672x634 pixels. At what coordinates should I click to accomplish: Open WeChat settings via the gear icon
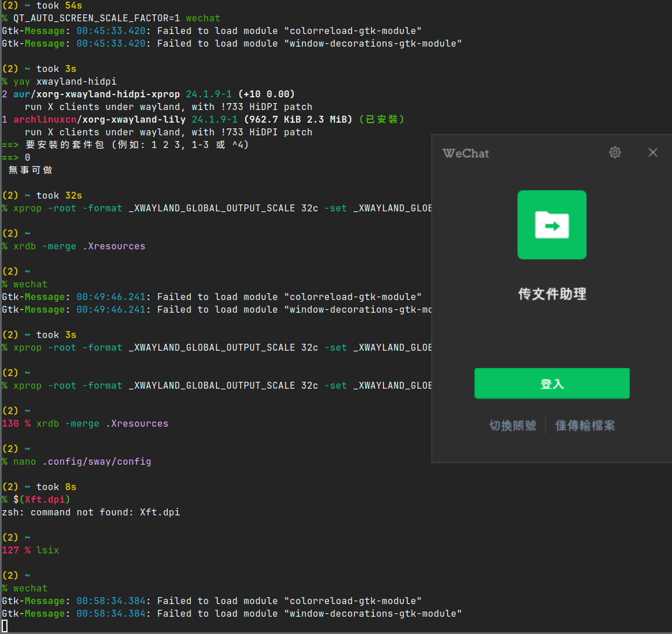click(x=615, y=153)
